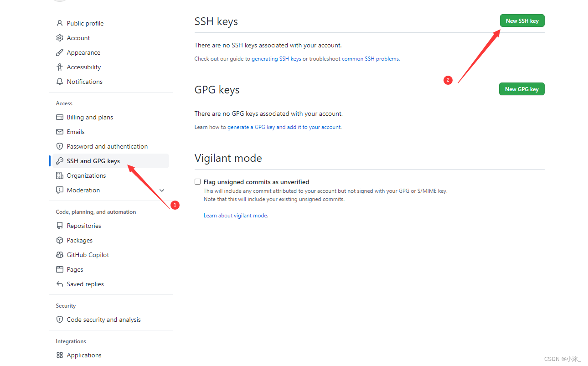
Task: Click the Account gear icon
Action: (59, 38)
